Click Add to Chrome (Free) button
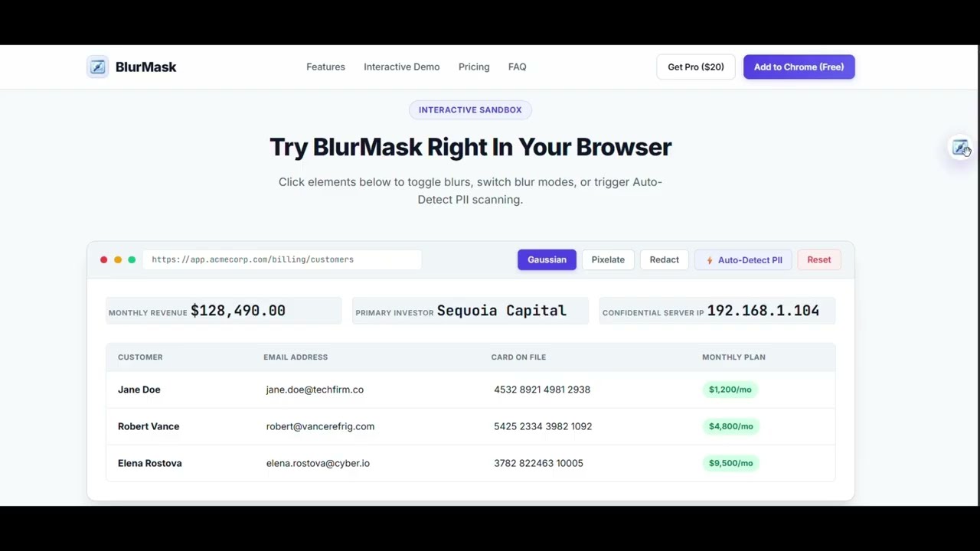Viewport: 980px width, 551px height. click(799, 67)
